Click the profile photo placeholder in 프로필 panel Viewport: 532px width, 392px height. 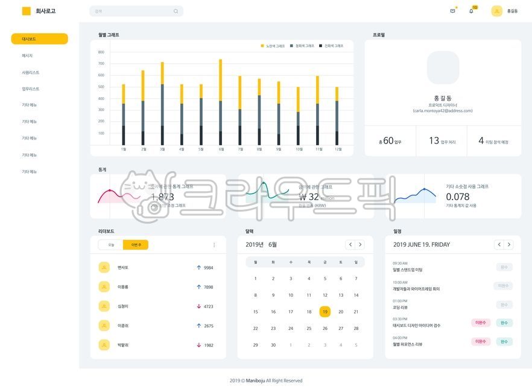pos(442,68)
